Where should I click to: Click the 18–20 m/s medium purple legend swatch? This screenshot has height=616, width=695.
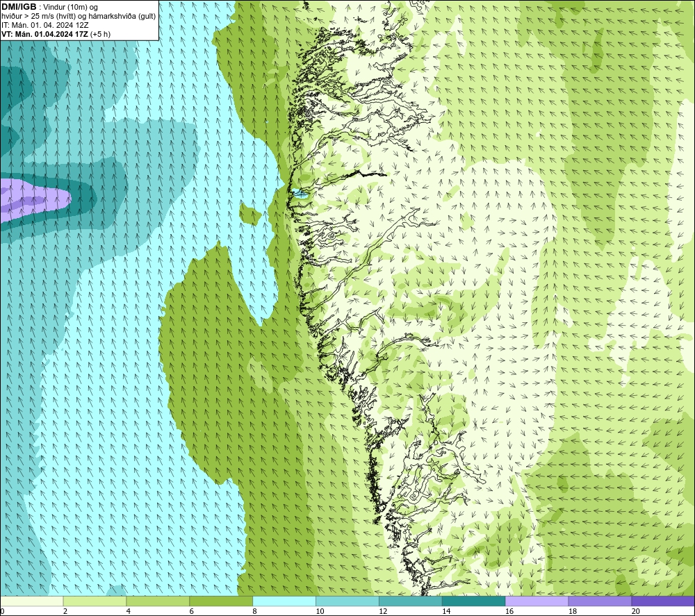click(x=600, y=601)
